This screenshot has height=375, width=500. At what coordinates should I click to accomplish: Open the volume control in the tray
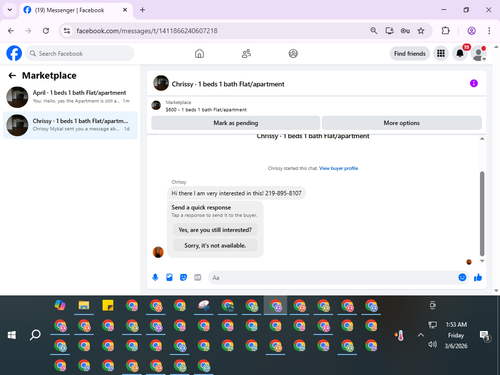(x=432, y=344)
